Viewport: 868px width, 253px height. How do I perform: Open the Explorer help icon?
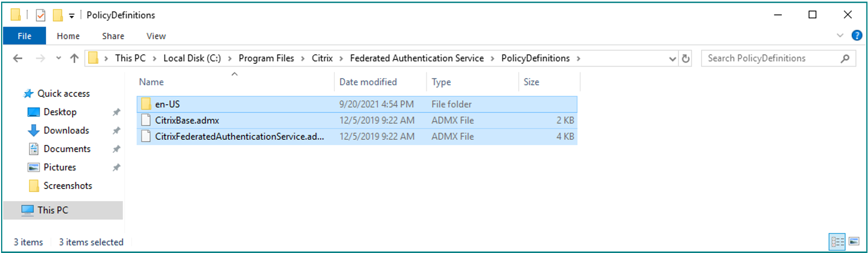coord(857,36)
